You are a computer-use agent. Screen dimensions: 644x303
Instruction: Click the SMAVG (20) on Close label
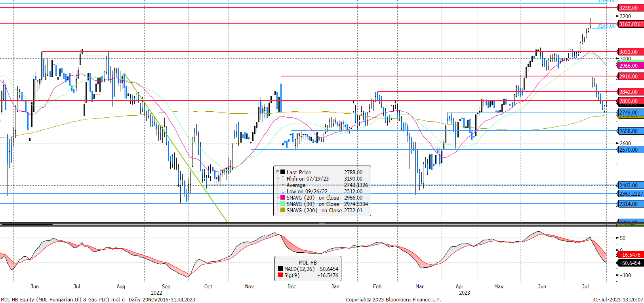click(313, 198)
